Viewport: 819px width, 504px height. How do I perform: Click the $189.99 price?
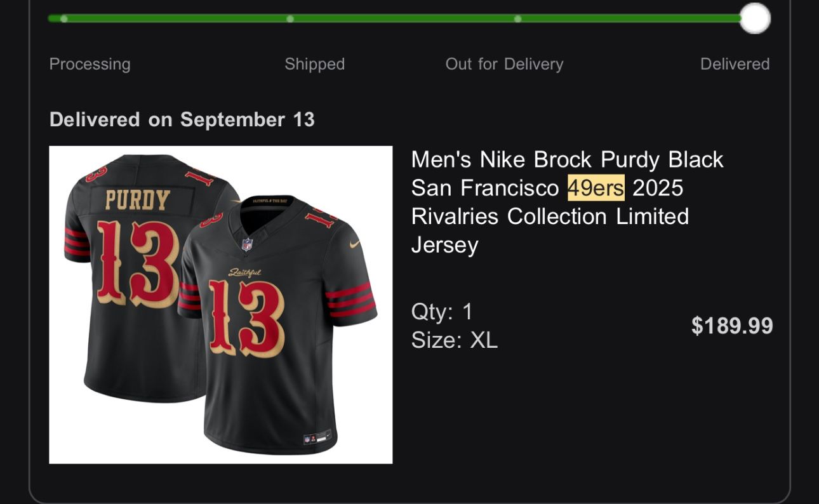731,326
